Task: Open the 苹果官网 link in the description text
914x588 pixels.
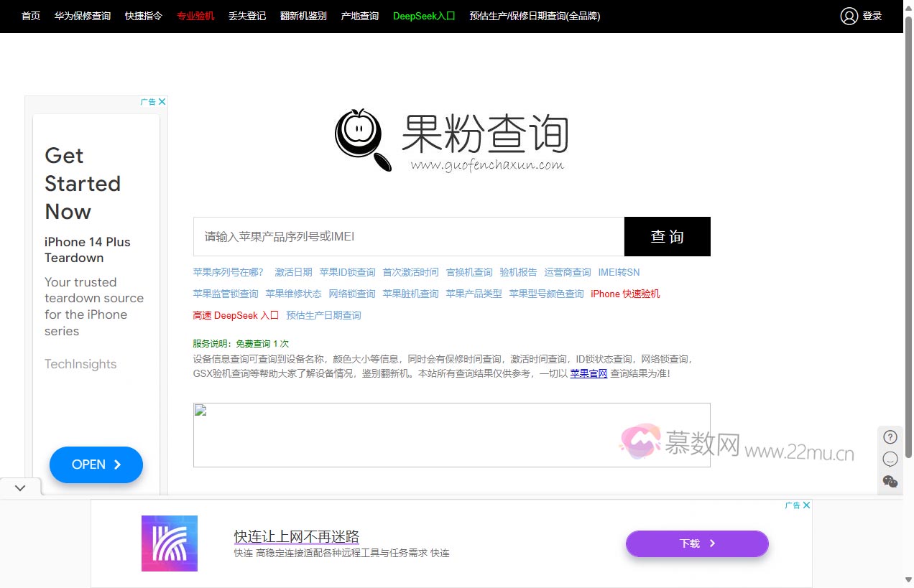Action: (x=588, y=373)
